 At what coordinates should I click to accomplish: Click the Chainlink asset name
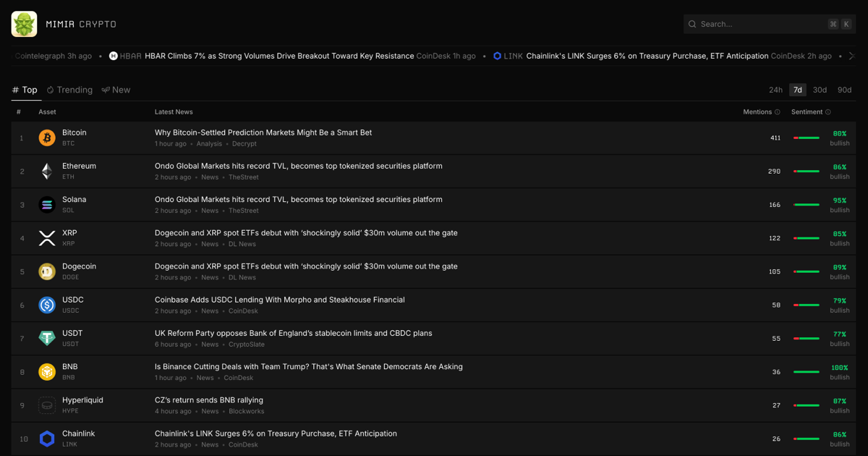pyautogui.click(x=79, y=434)
